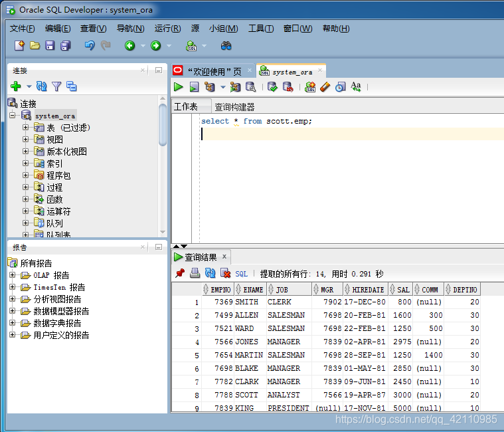Close the 查询结果 tab
Screen dimensions: 504x432
coord(224,257)
